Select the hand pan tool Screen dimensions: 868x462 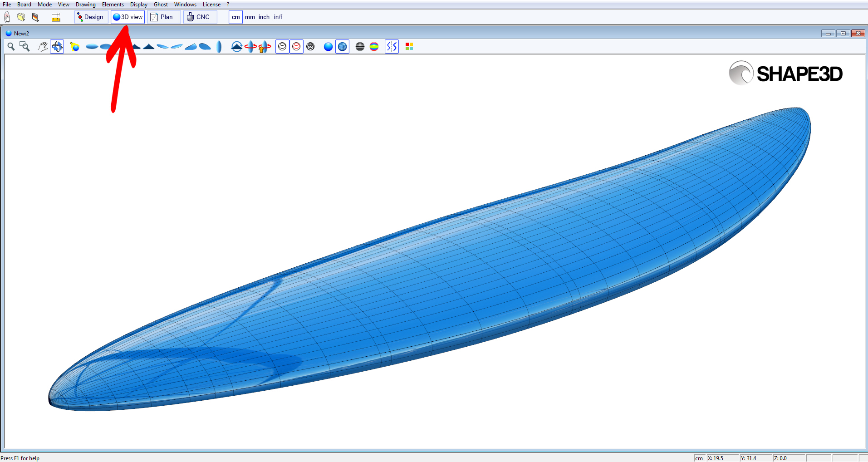(x=43, y=46)
